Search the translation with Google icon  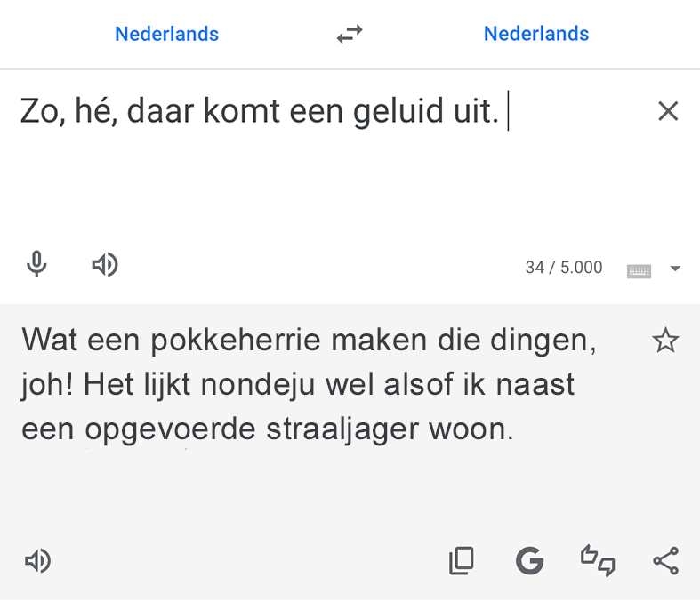click(529, 560)
